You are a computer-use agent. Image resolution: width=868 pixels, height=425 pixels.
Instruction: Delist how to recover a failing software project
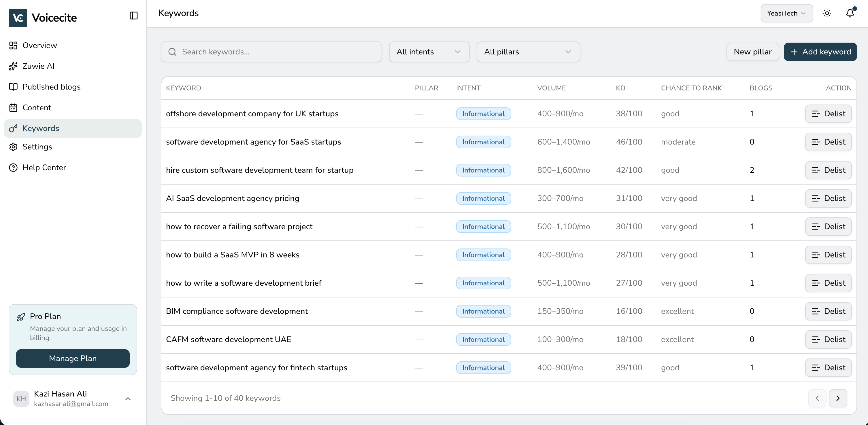coord(828,227)
